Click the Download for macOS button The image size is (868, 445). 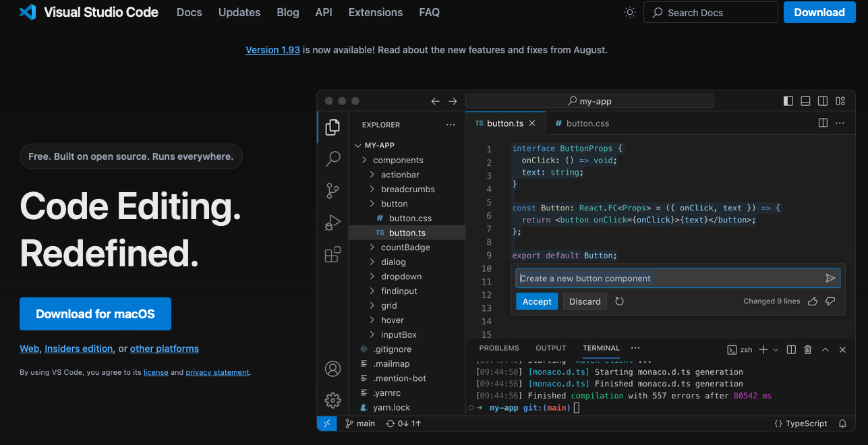tap(95, 314)
